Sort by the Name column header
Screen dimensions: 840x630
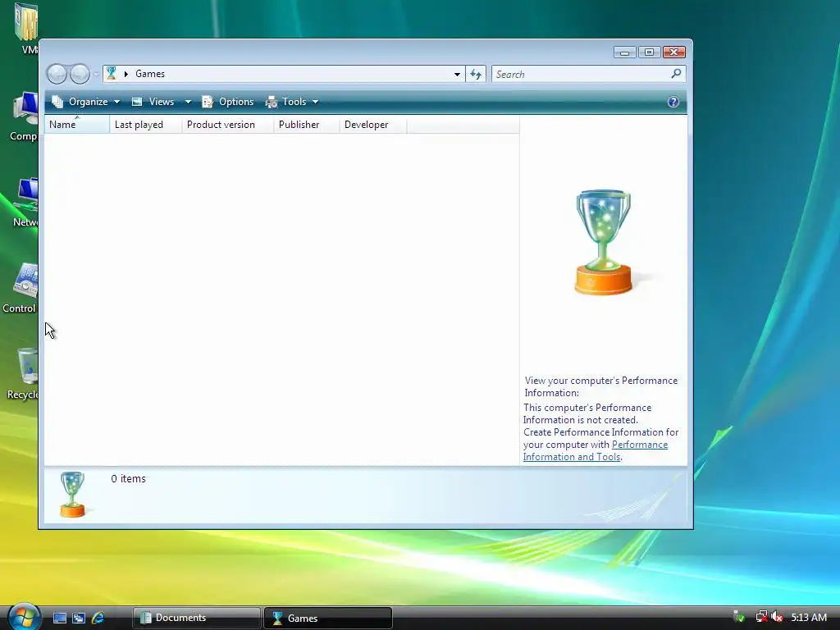(x=77, y=125)
